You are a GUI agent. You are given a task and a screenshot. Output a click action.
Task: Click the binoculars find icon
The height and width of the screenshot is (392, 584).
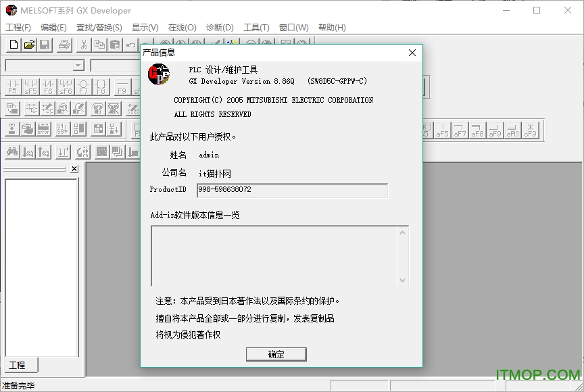coord(12,152)
